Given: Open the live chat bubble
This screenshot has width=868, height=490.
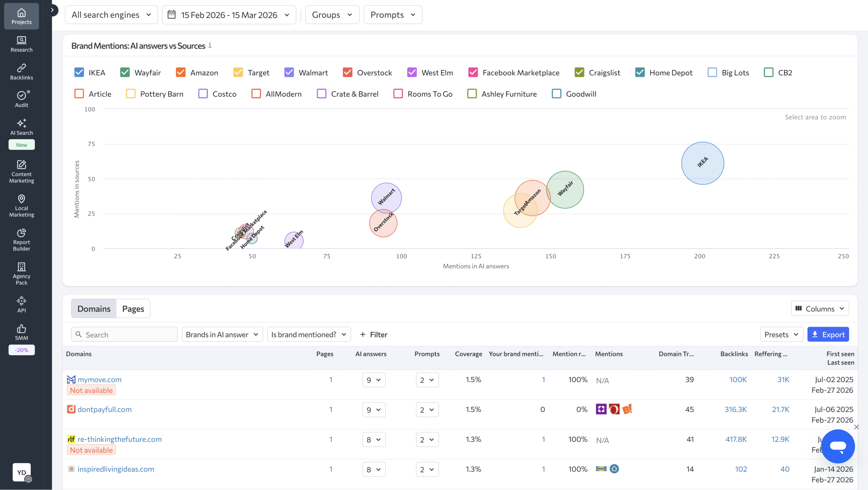Looking at the screenshot, I should pos(838,446).
